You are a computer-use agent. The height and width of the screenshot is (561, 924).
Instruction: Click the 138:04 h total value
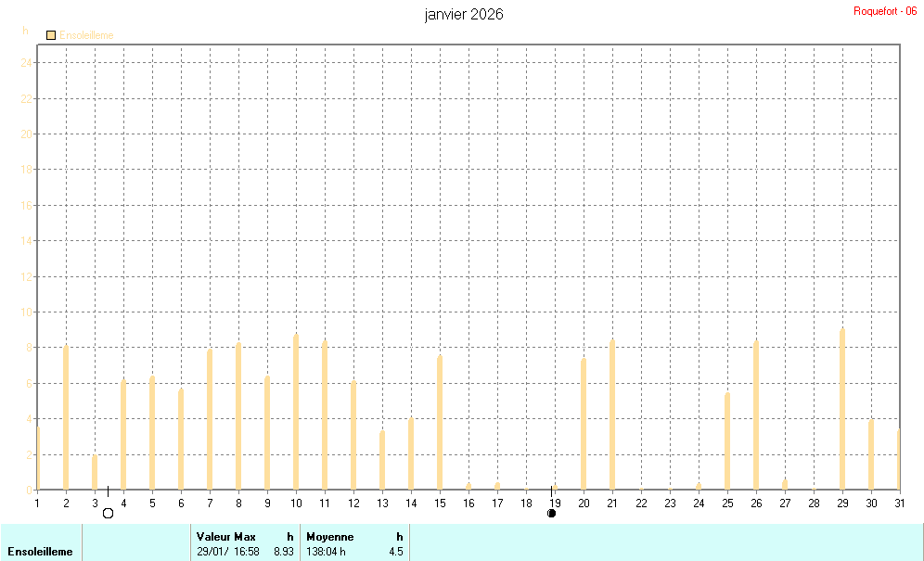(x=326, y=552)
